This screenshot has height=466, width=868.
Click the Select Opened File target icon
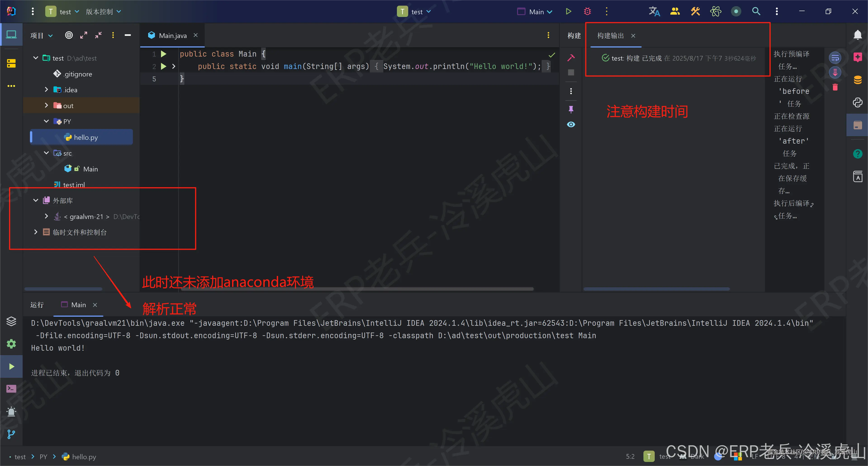click(69, 35)
